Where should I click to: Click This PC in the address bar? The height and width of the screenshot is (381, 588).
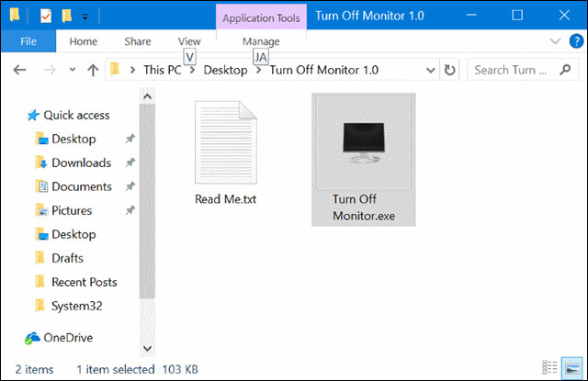pyautogui.click(x=163, y=70)
